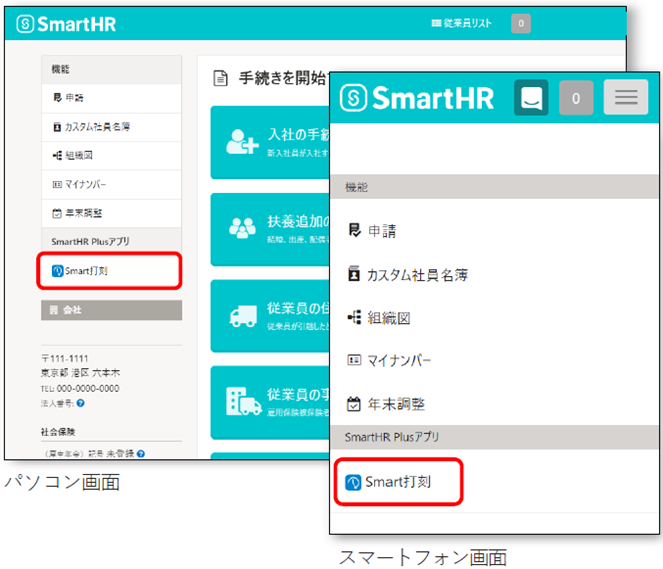Click the help icon beside 記号 未登録
Image resolution: width=663 pixels, height=569 pixels.
[x=141, y=454]
